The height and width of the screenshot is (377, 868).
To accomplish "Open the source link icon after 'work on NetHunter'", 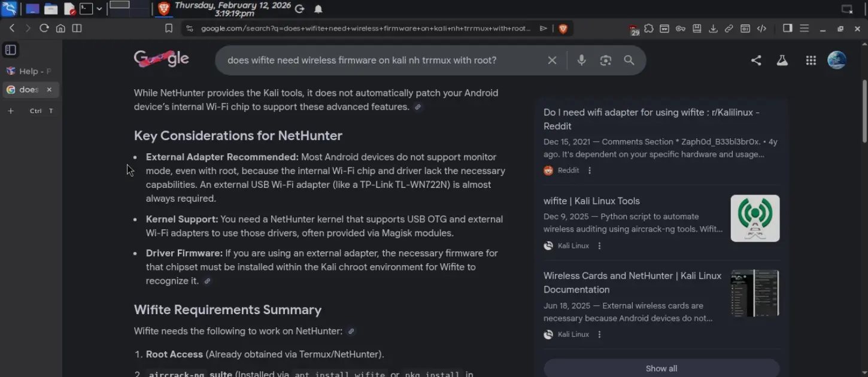I will [351, 332].
